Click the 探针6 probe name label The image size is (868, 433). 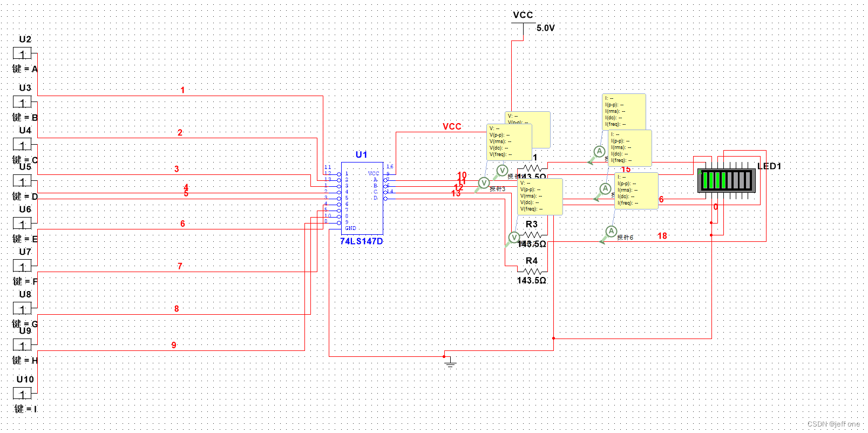click(625, 238)
